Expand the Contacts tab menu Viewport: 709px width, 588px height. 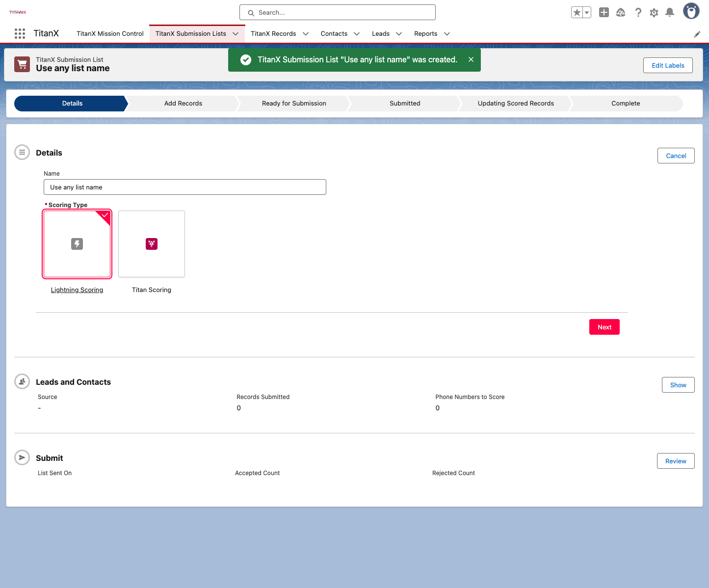pyautogui.click(x=357, y=34)
